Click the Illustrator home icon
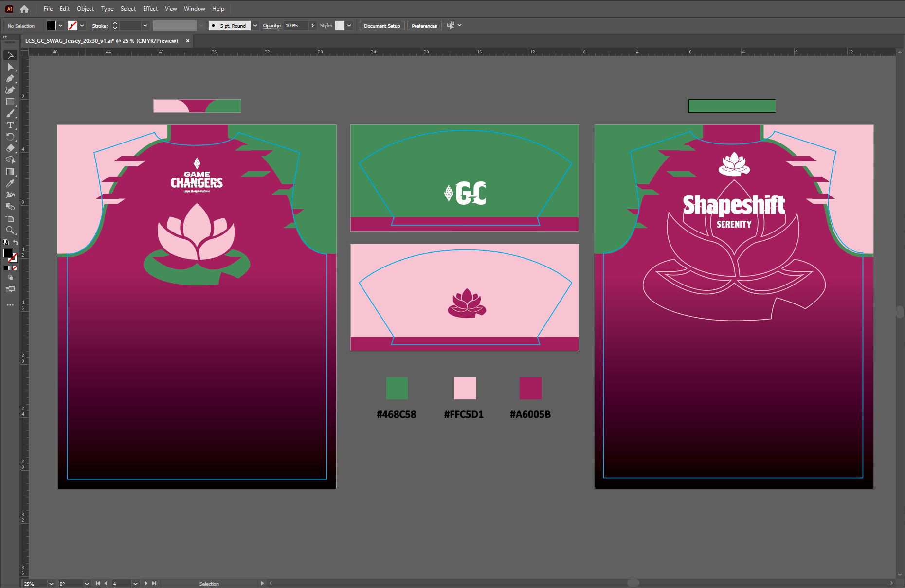The width and height of the screenshot is (905, 588). pos(24,9)
